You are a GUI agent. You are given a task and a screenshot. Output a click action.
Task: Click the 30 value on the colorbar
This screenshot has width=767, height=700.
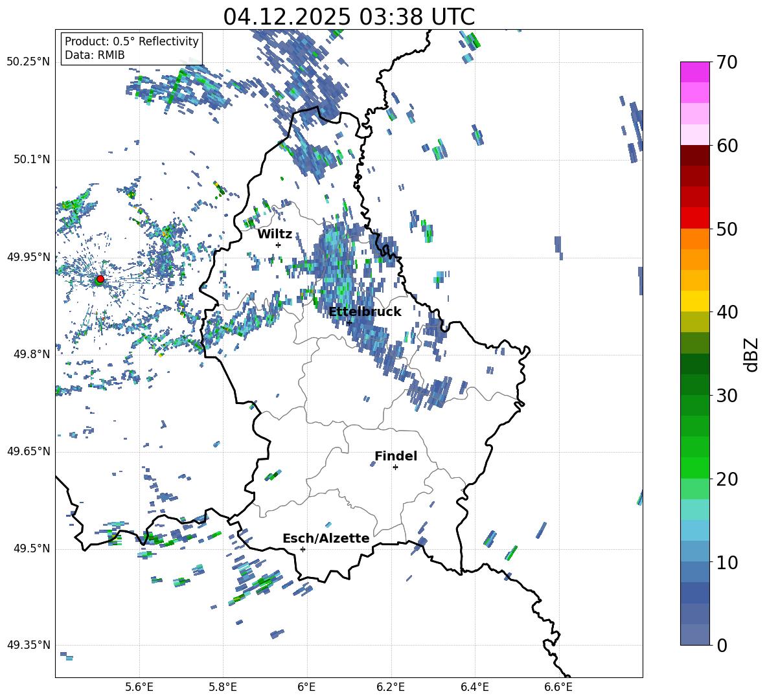click(726, 396)
